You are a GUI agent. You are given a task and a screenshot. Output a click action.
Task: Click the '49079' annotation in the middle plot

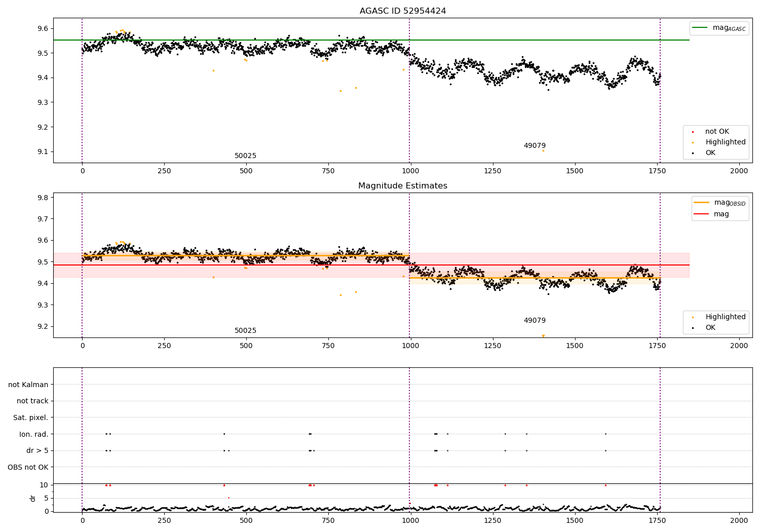click(x=535, y=321)
